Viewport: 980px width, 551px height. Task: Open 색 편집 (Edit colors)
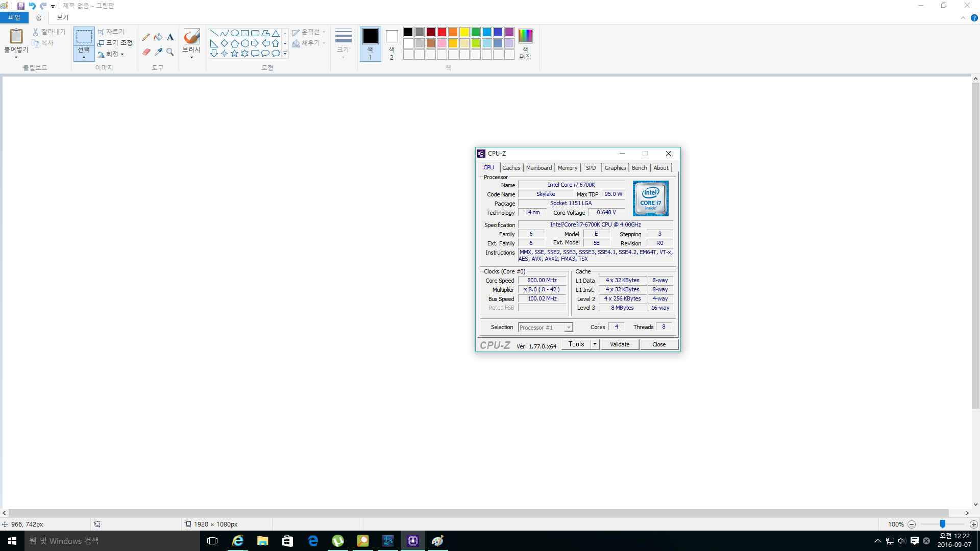point(525,44)
